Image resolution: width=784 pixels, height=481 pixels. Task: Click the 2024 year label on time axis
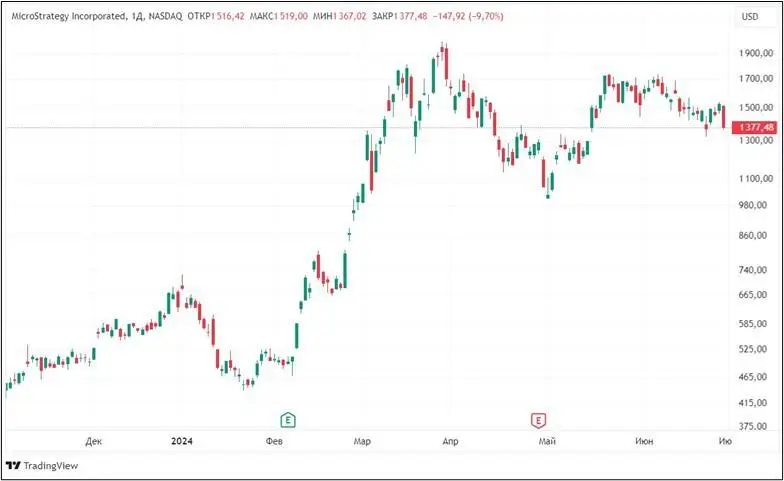(x=181, y=441)
